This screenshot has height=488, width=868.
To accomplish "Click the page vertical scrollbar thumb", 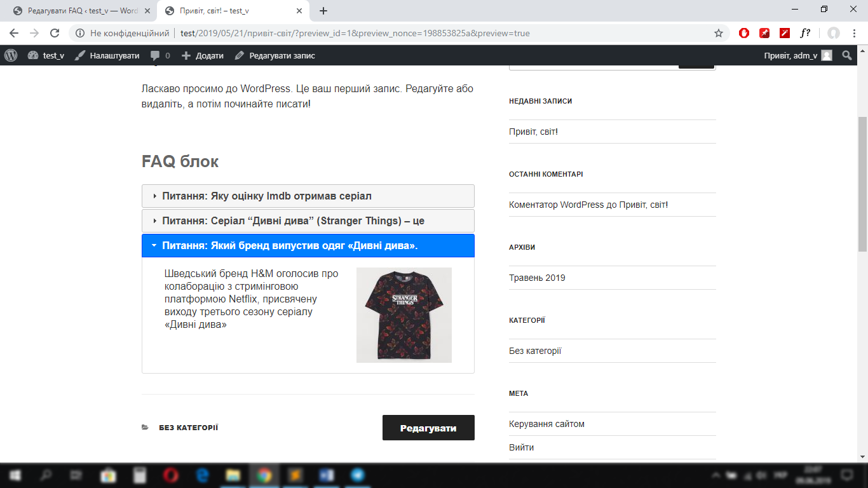I will pyautogui.click(x=862, y=184).
